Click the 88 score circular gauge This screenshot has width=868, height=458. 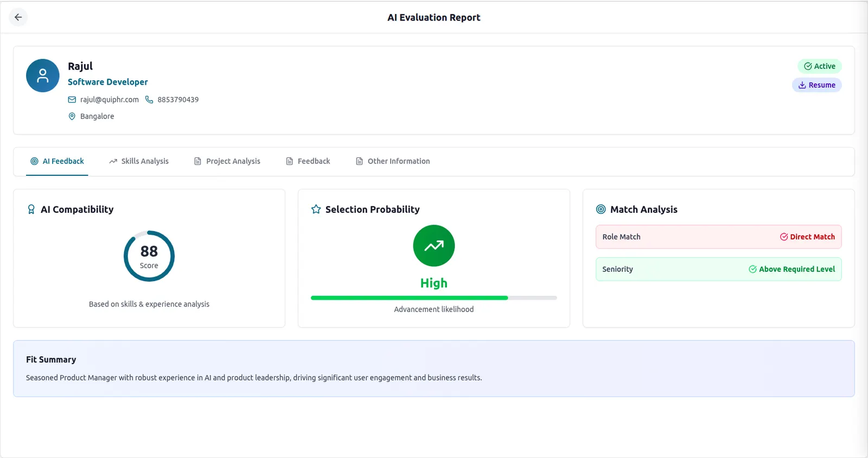pos(149,256)
